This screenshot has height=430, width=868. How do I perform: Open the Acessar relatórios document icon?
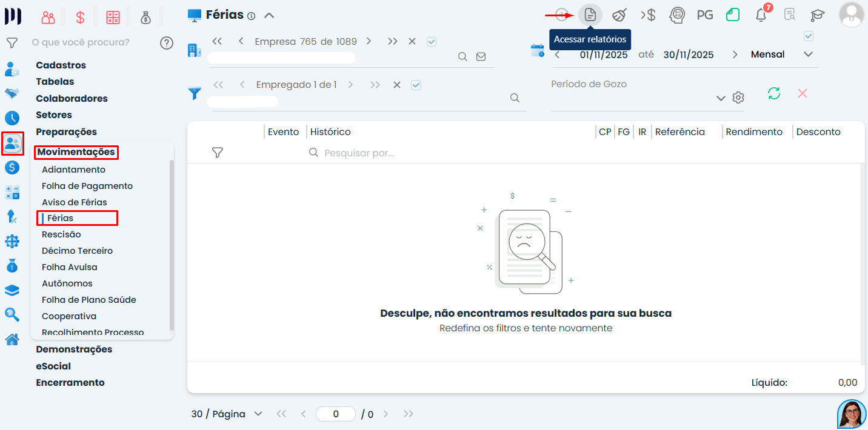[590, 15]
